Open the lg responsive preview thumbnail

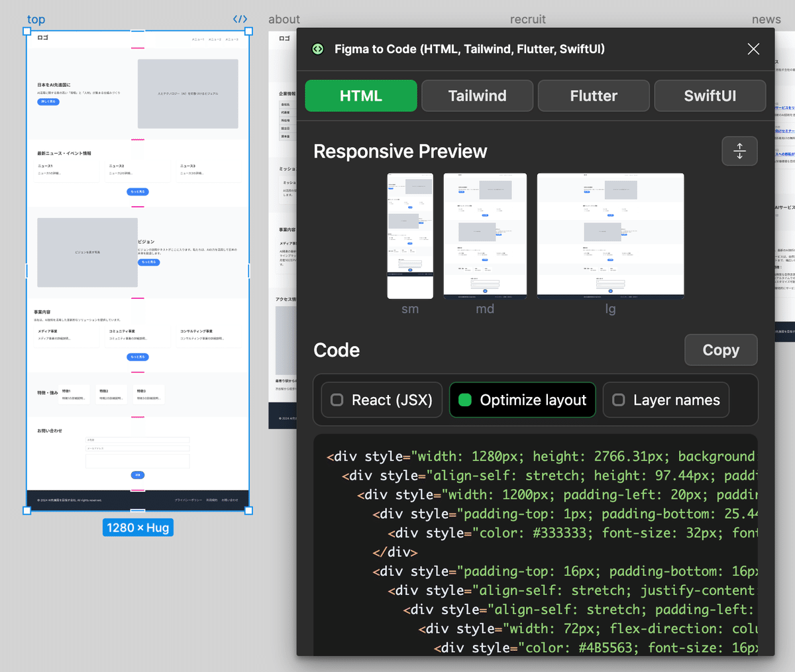(x=610, y=236)
